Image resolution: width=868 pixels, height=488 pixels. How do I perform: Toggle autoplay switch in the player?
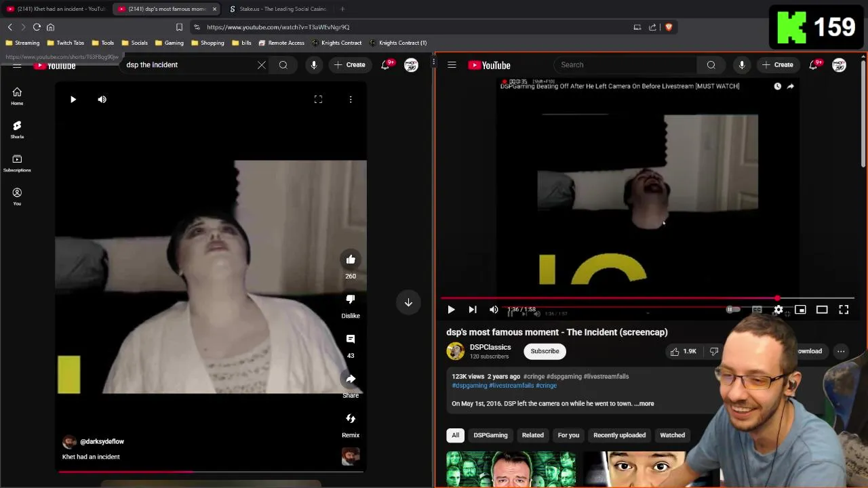733,310
